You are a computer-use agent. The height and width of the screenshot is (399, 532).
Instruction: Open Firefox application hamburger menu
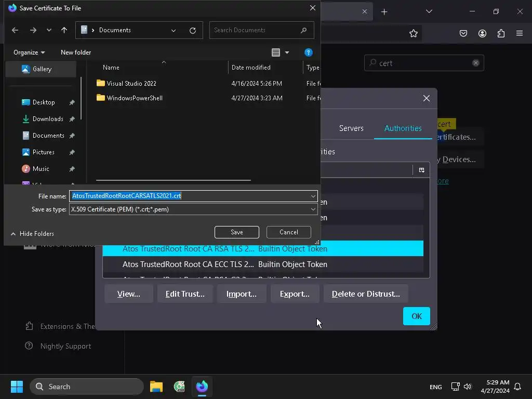pos(520,33)
